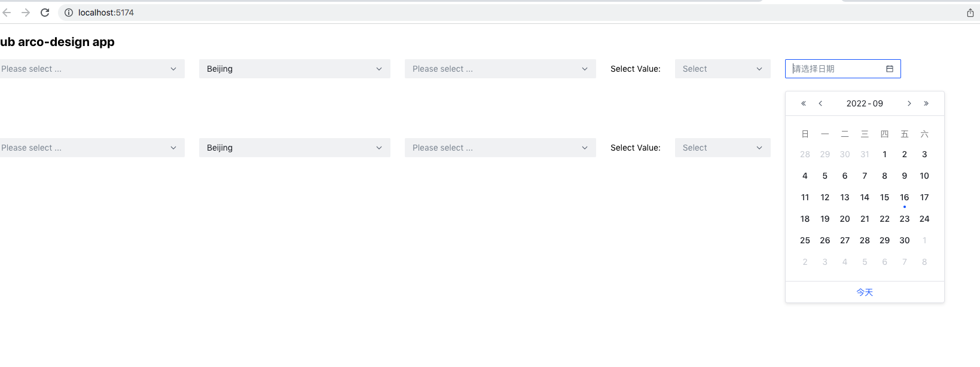Choose September 30 in calendar
This screenshot has width=980, height=367.
click(905, 240)
